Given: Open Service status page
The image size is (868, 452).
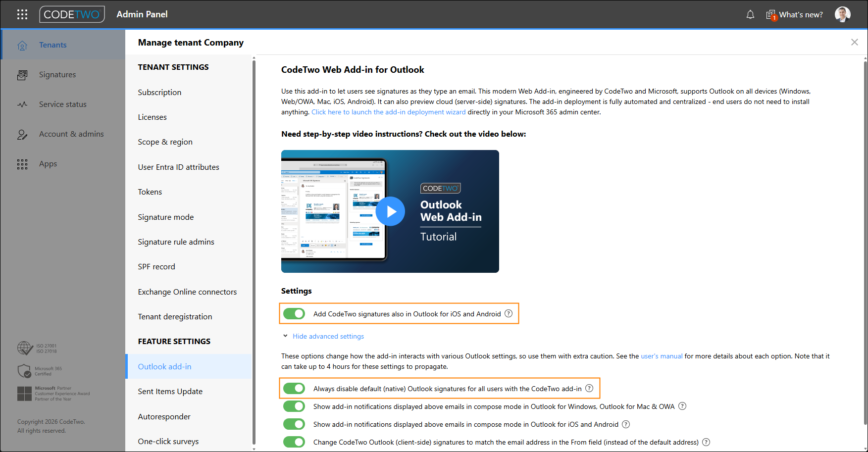Looking at the screenshot, I should point(63,104).
